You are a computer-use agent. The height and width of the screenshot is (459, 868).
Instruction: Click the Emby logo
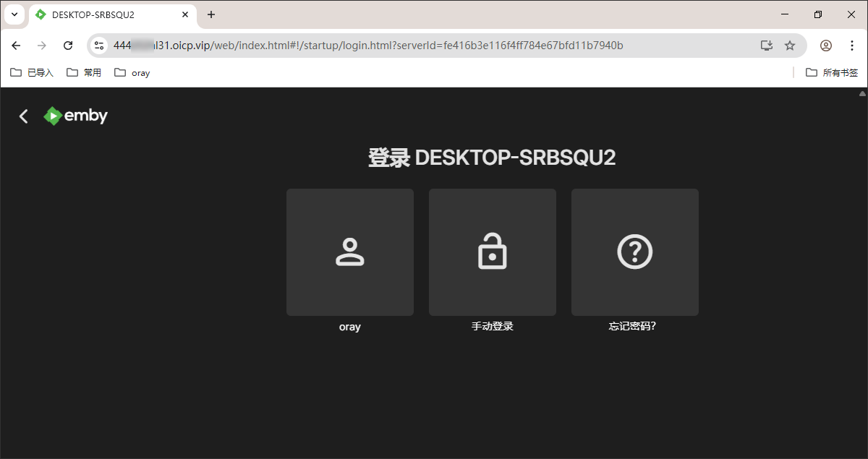pos(76,116)
